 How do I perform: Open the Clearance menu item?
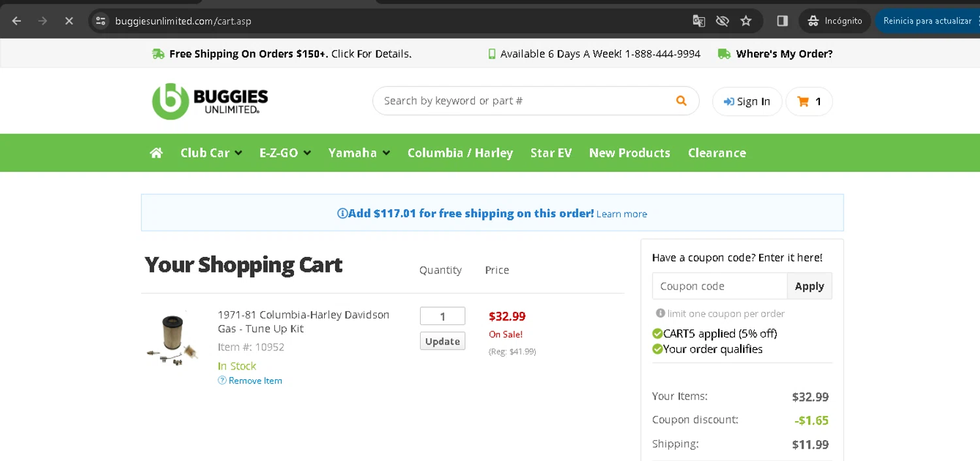coord(717,153)
